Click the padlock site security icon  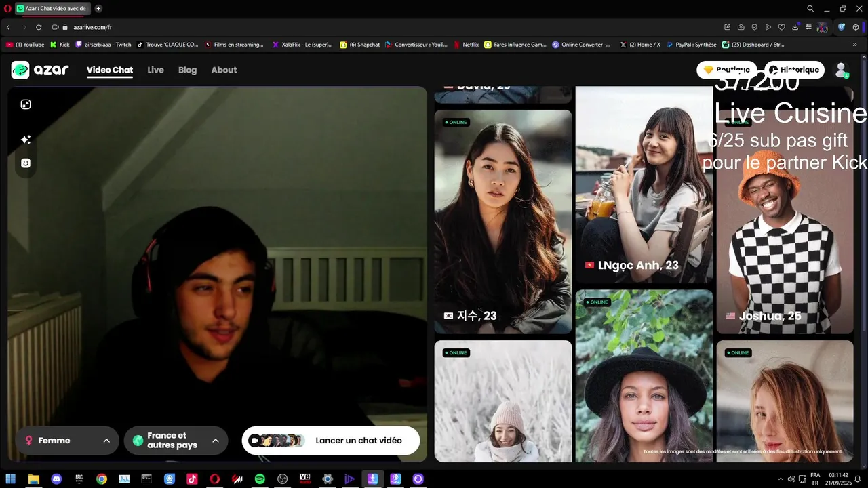coord(66,27)
